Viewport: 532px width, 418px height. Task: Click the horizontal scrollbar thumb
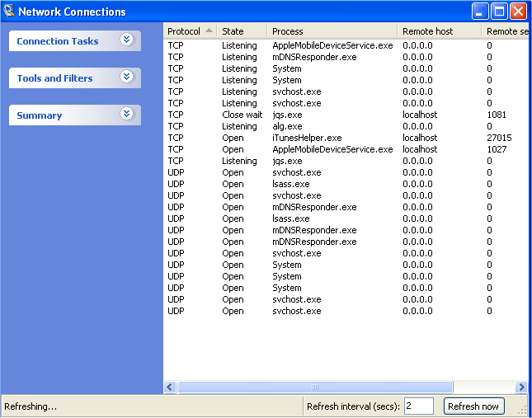pyautogui.click(x=315, y=387)
